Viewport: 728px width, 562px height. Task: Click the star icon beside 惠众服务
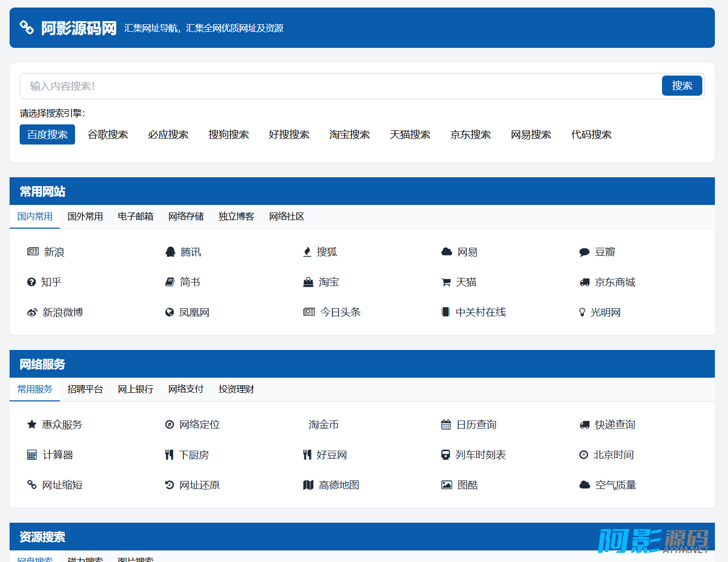pyautogui.click(x=32, y=424)
